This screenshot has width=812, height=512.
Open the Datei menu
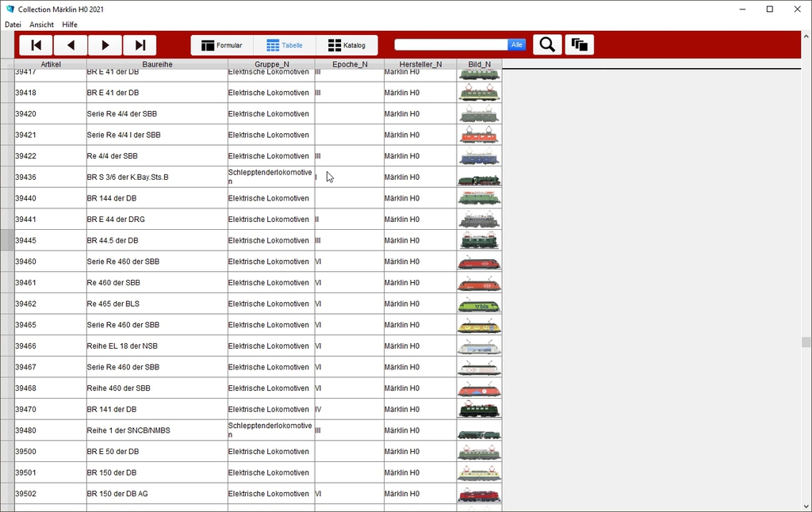pos(13,25)
